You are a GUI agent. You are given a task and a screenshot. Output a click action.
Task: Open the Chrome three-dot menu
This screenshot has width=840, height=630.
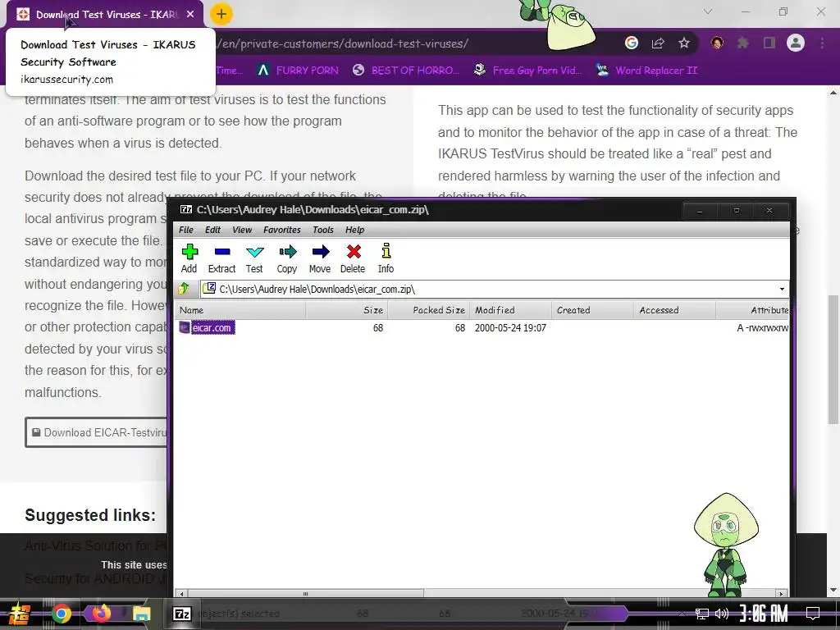coord(822,43)
